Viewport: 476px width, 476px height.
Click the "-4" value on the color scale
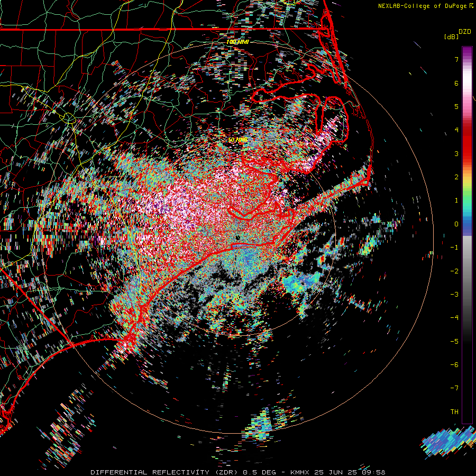pos(454,318)
